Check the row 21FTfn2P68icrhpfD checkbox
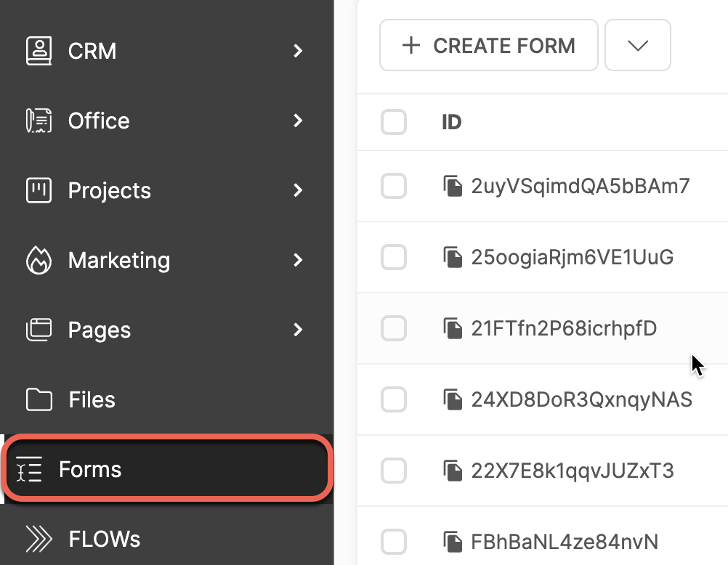Viewport: 728px width, 565px height. point(394,328)
